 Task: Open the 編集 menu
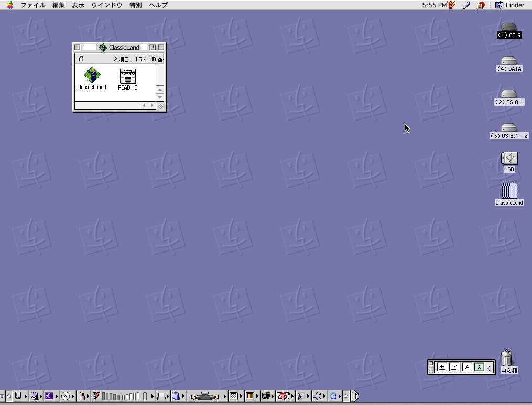pos(58,5)
